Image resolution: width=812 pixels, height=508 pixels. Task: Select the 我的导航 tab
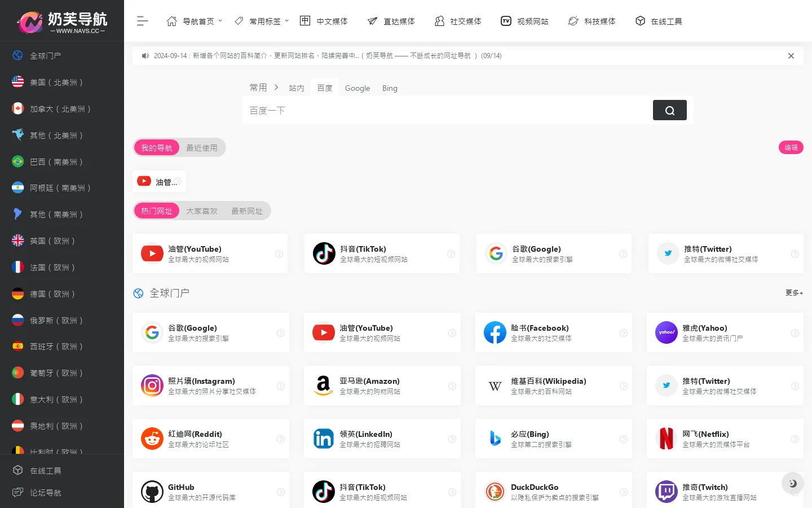pos(157,147)
